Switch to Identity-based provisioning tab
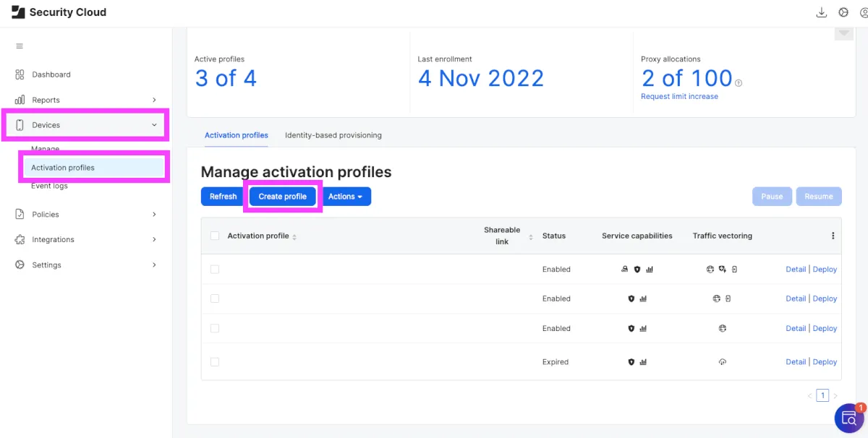This screenshot has width=868, height=438. 333,135
